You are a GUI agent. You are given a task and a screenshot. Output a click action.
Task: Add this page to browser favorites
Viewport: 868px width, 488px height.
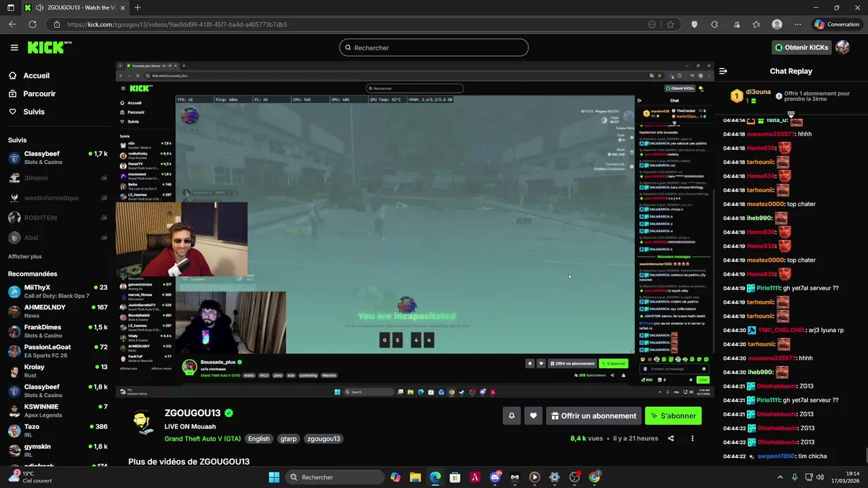click(x=671, y=24)
